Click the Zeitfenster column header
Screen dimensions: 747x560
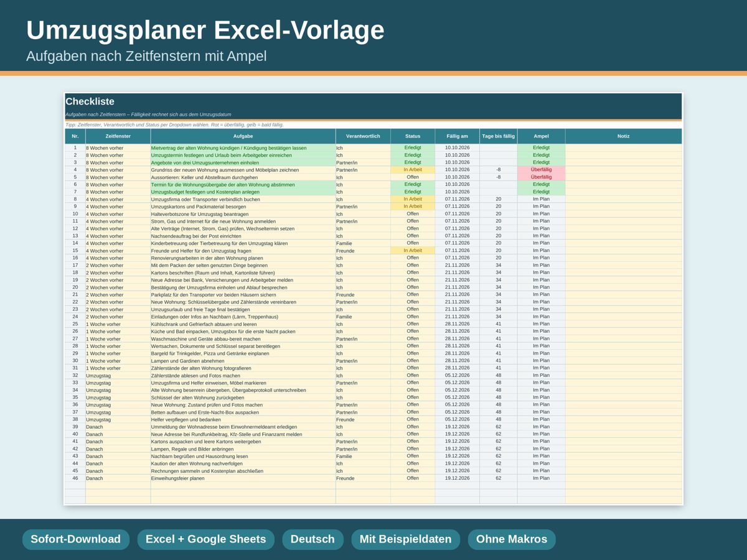[118, 136]
